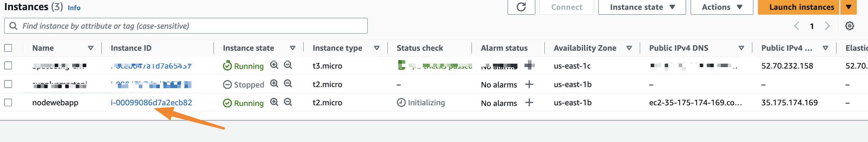Zoom in icon on nodewebapp row
Screen dimensions: 868x142
pos(274,102)
